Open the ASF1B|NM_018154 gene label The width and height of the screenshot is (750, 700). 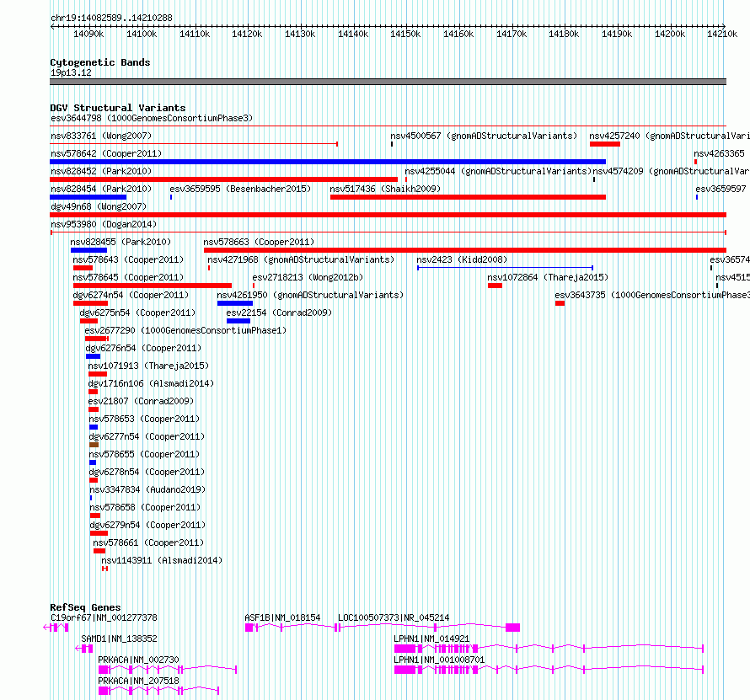pos(282,617)
